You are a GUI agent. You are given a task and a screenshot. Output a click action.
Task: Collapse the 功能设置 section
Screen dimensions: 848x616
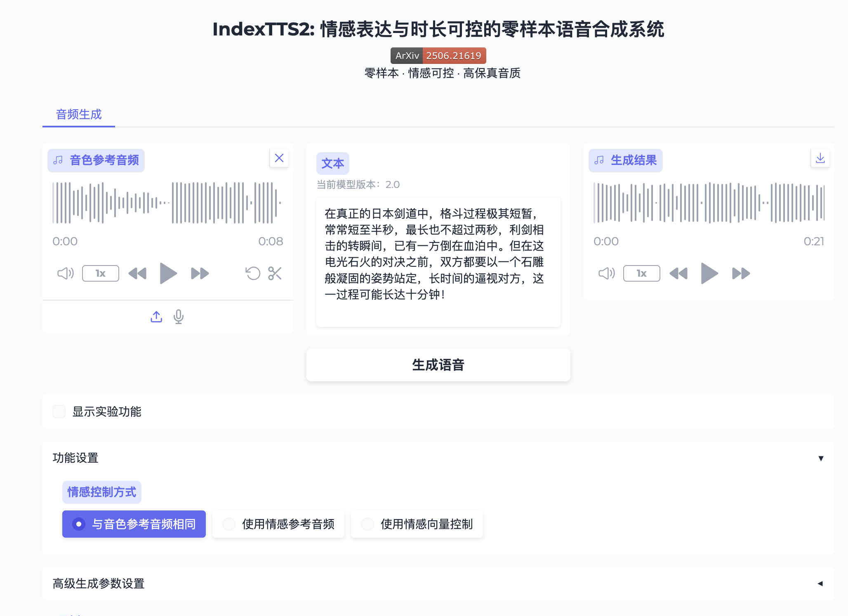click(x=821, y=458)
